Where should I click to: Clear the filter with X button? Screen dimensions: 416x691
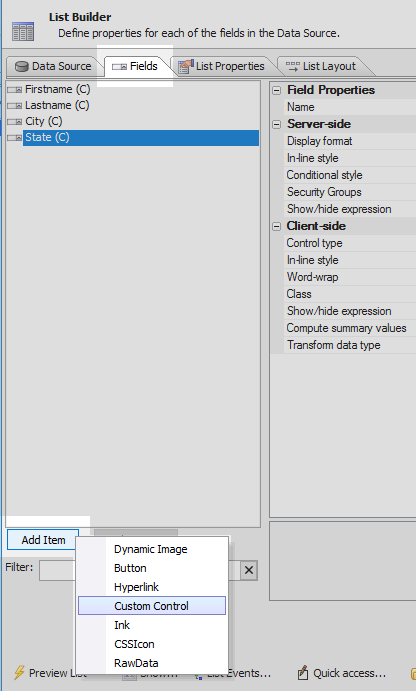(x=249, y=570)
